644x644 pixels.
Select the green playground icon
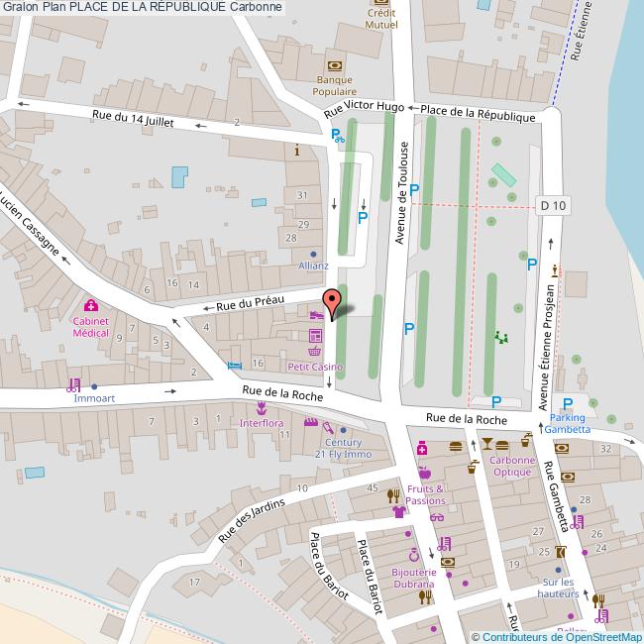pyautogui.click(x=502, y=337)
